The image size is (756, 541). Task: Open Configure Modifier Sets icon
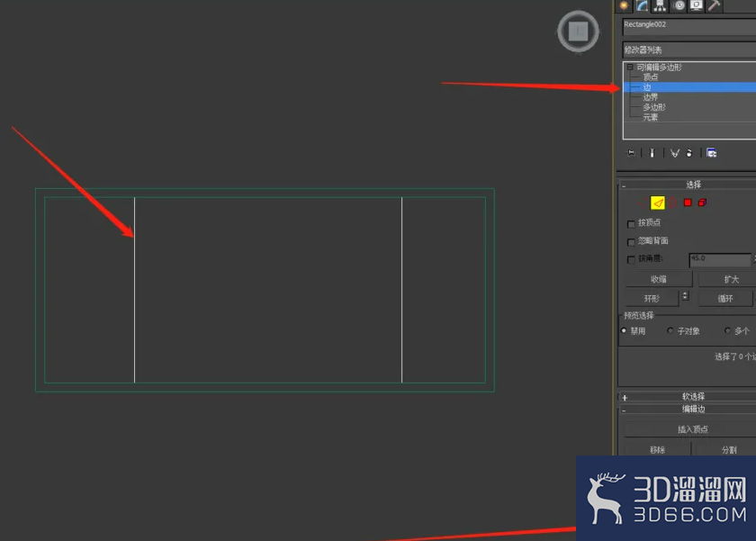click(x=711, y=153)
